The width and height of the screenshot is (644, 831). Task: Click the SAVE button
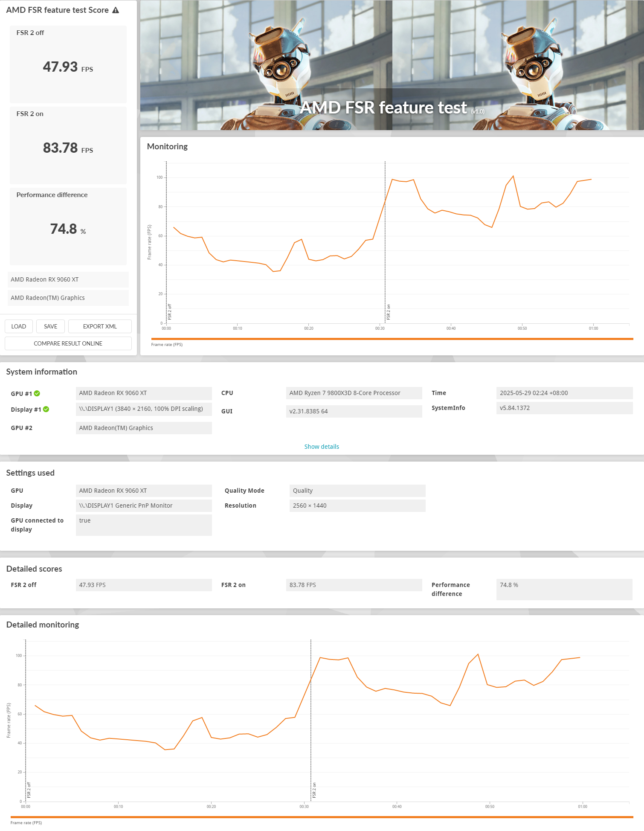click(50, 326)
